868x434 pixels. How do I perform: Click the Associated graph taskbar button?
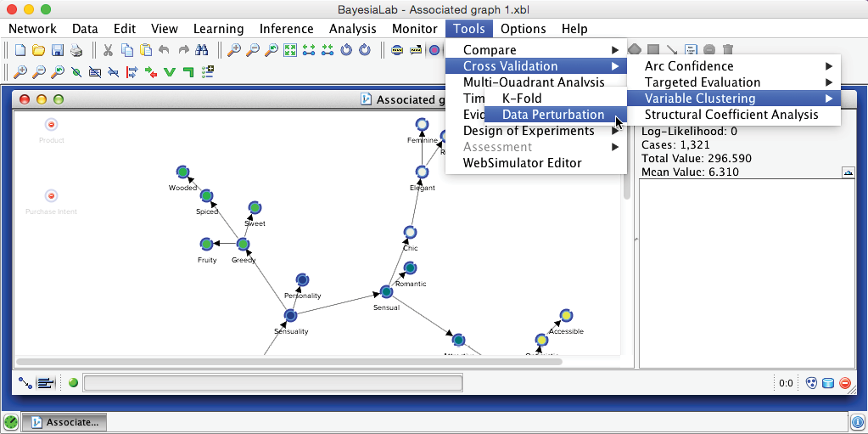coord(65,421)
